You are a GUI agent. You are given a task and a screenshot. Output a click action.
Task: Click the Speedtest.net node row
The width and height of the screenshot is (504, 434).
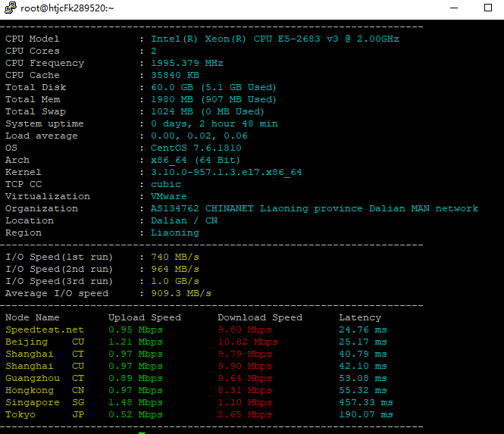click(196, 329)
